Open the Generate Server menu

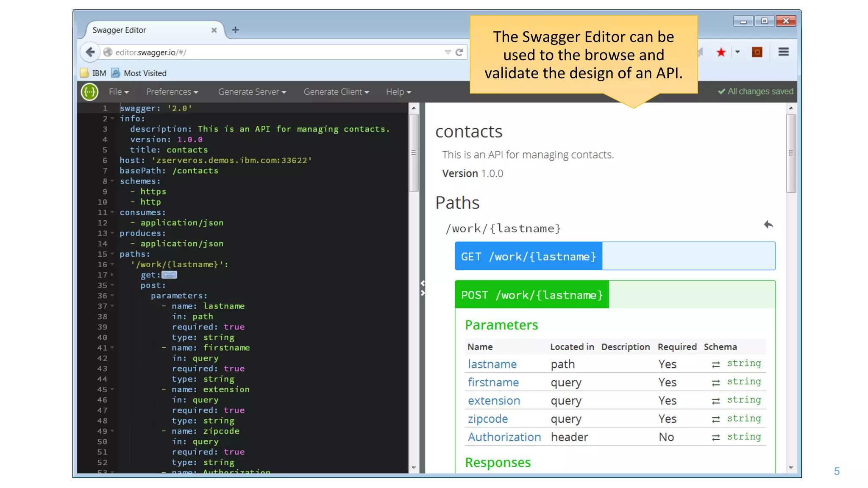(x=252, y=92)
